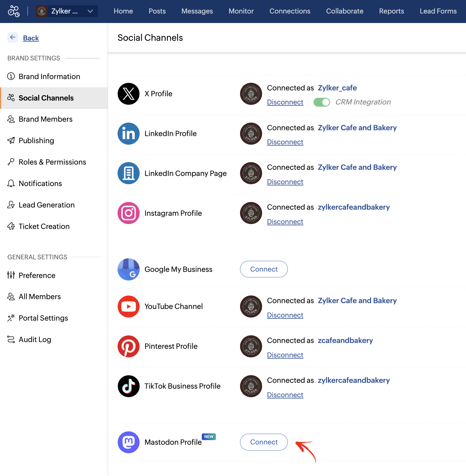
Task: Click the Instagram Profile icon
Action: pyautogui.click(x=129, y=213)
